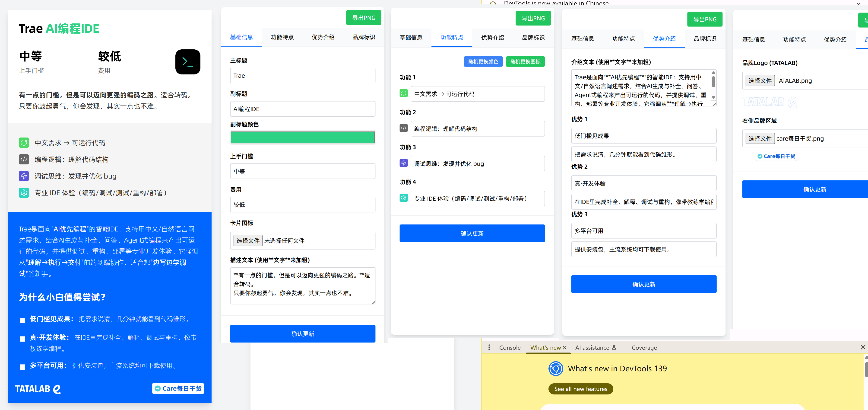
Task: Open 优势介绍 tab in first panel
Action: tap(323, 37)
